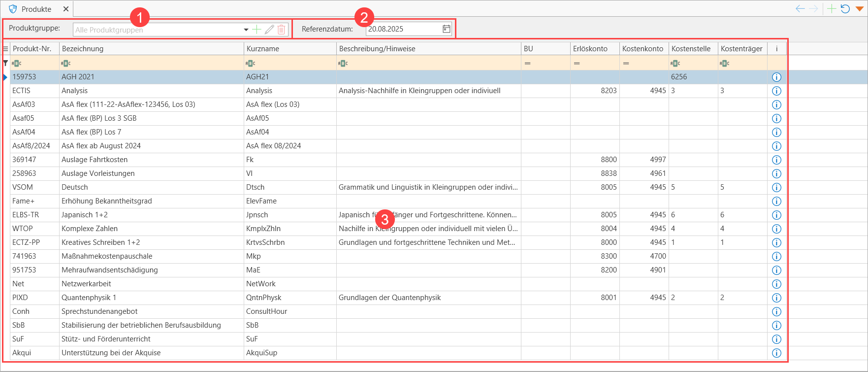Expand the Produktgruppe dropdown
868x372 pixels.
tap(246, 30)
